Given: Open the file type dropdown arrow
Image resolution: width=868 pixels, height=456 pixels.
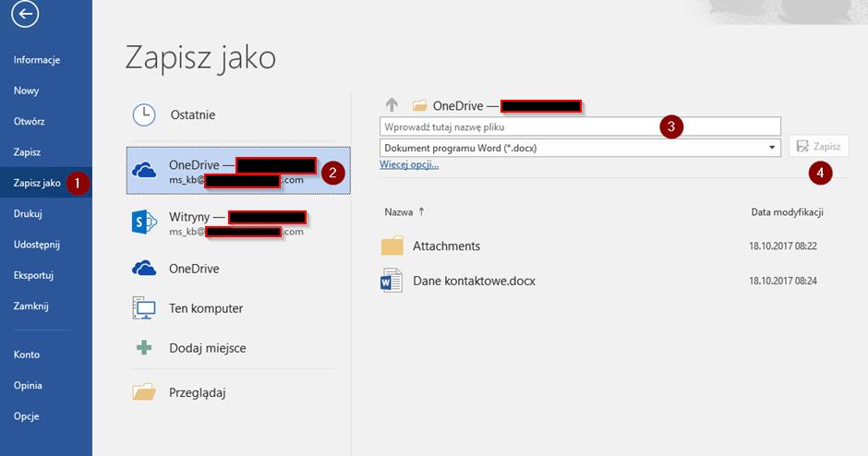Looking at the screenshot, I should [772, 148].
